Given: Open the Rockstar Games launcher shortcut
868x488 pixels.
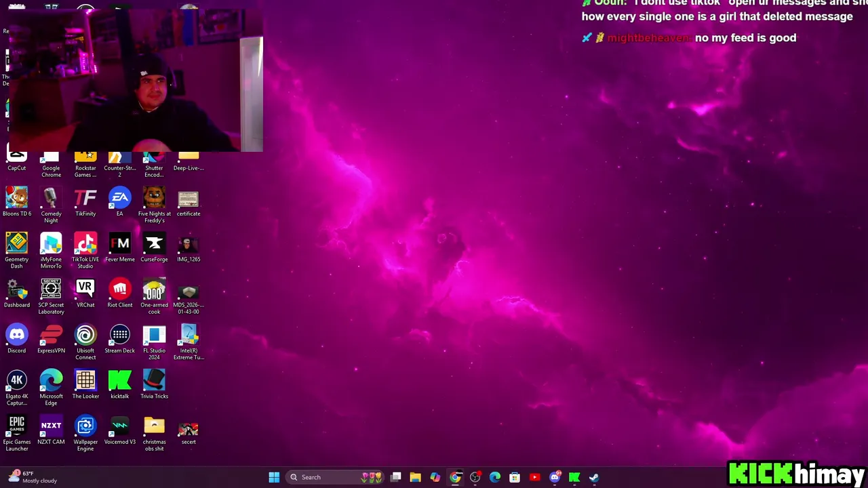Looking at the screenshot, I should tap(85, 165).
